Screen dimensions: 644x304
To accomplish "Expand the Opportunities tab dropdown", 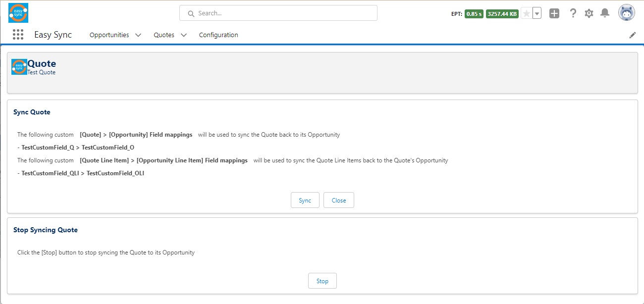I will [x=138, y=35].
